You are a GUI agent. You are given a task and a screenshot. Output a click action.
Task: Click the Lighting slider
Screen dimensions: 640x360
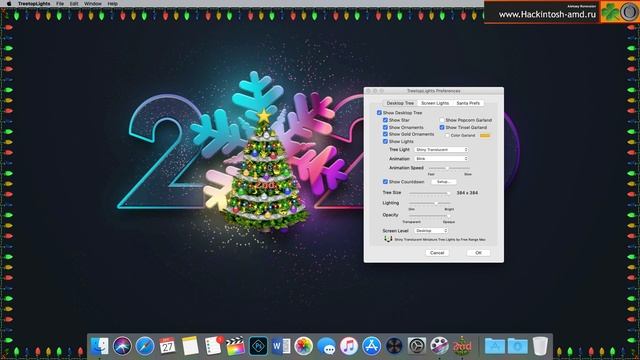429,203
